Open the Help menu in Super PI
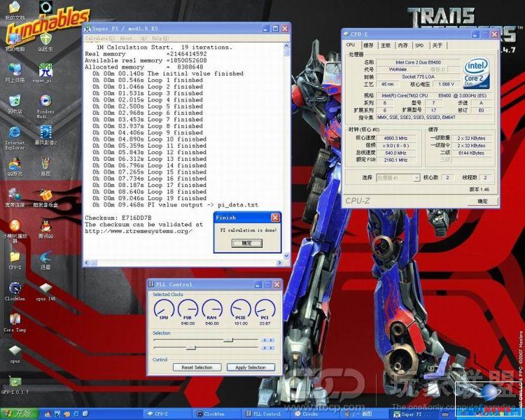The height and width of the screenshot is (420, 525). tap(161, 38)
